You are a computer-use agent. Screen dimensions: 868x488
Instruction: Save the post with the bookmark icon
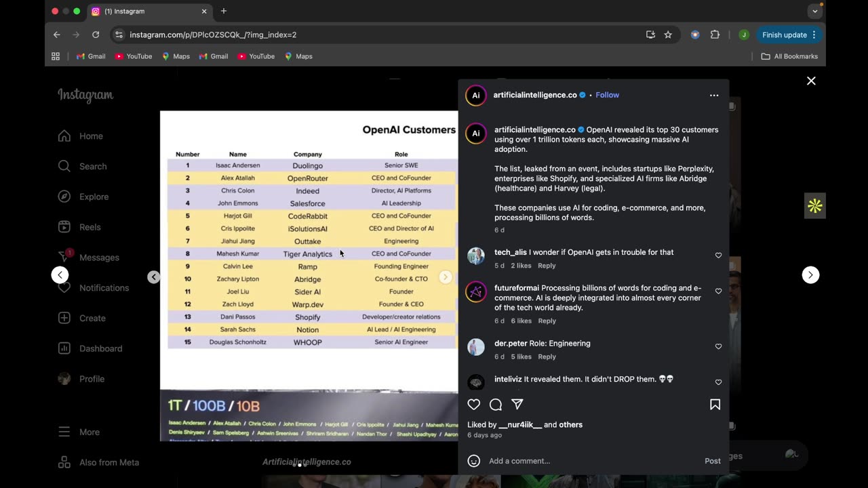pyautogui.click(x=715, y=405)
